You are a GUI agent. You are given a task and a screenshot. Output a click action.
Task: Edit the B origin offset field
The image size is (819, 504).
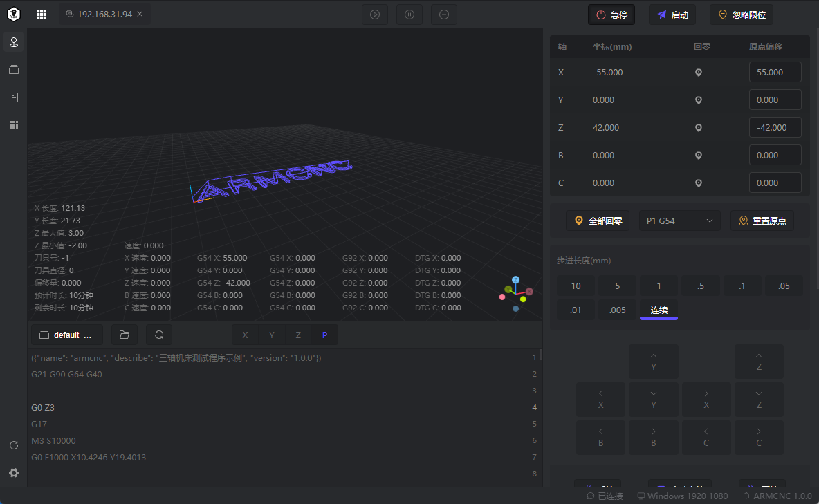tap(775, 155)
